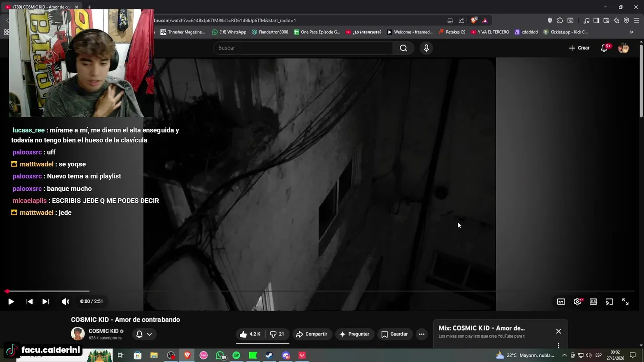Close the Mix playlist panel

[558, 331]
